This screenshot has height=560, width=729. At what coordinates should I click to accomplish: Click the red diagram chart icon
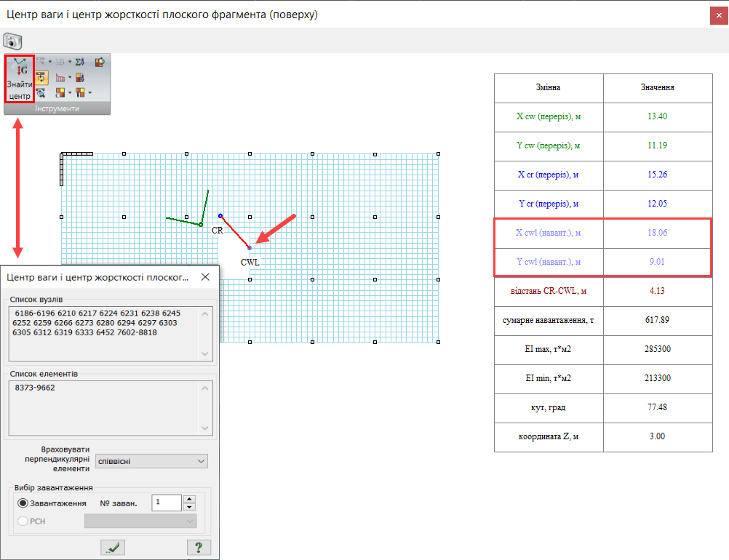point(60,78)
